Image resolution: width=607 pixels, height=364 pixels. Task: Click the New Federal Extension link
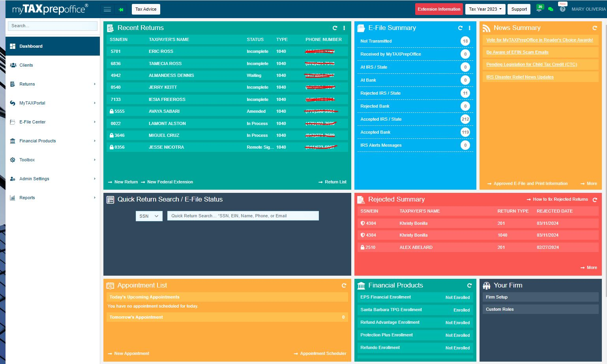point(167,182)
